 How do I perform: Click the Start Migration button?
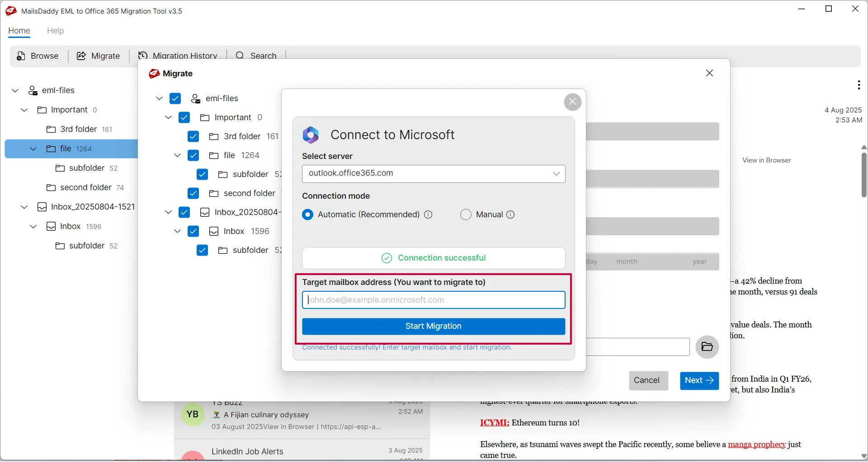click(x=433, y=327)
